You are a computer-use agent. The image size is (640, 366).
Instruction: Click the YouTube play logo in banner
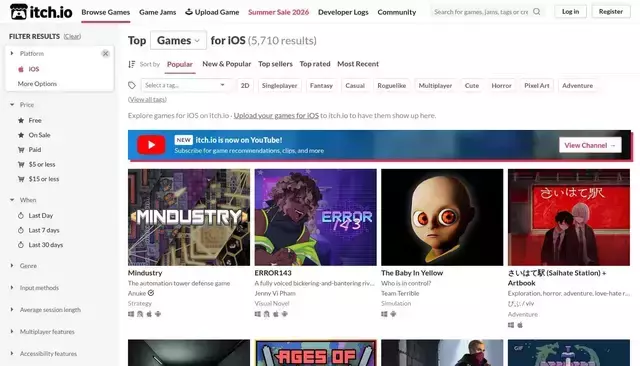point(151,145)
